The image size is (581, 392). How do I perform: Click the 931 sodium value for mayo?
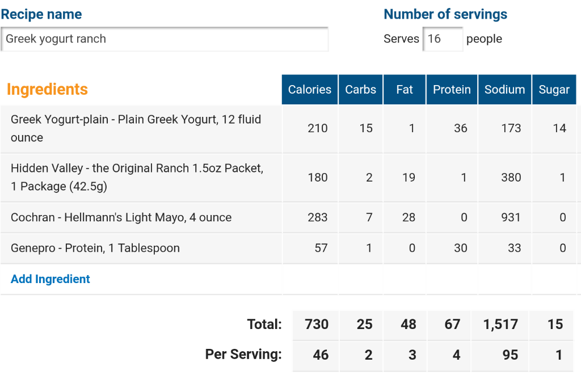coord(511,217)
